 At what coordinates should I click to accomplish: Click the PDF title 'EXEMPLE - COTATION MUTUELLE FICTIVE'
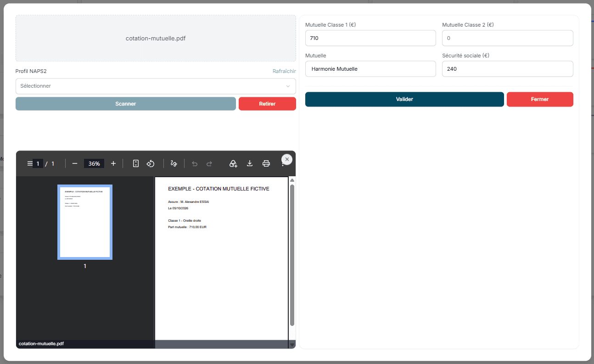[219, 189]
